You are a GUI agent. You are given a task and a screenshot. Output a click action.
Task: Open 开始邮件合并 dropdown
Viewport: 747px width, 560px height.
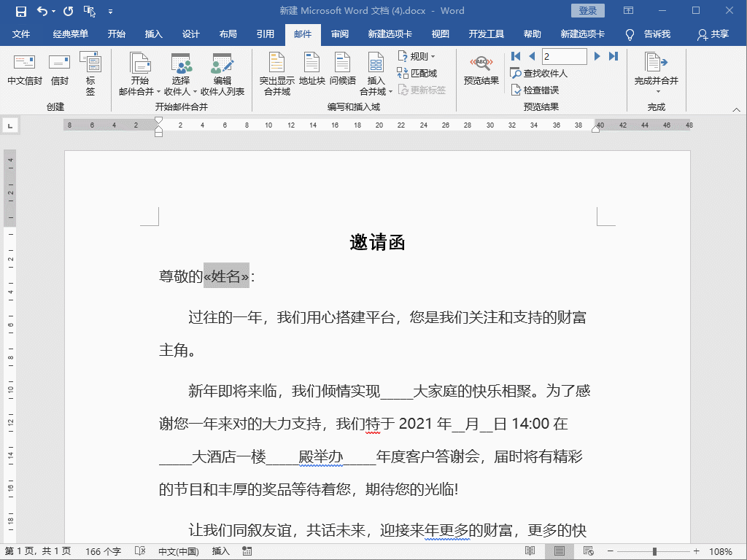click(139, 74)
